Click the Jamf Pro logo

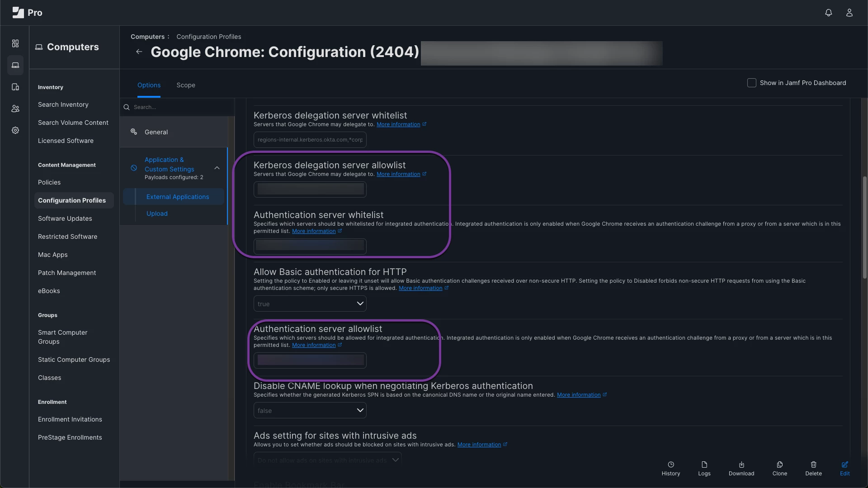pos(27,13)
